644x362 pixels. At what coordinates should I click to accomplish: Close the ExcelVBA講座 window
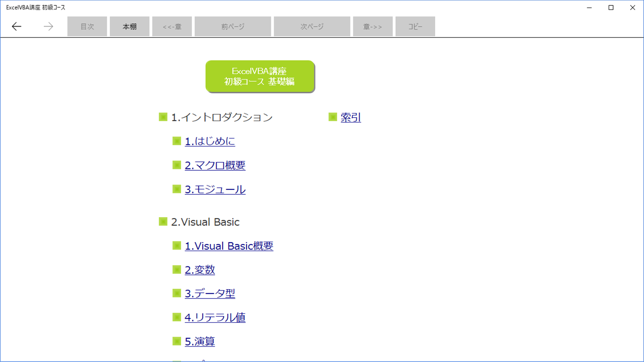[632, 8]
